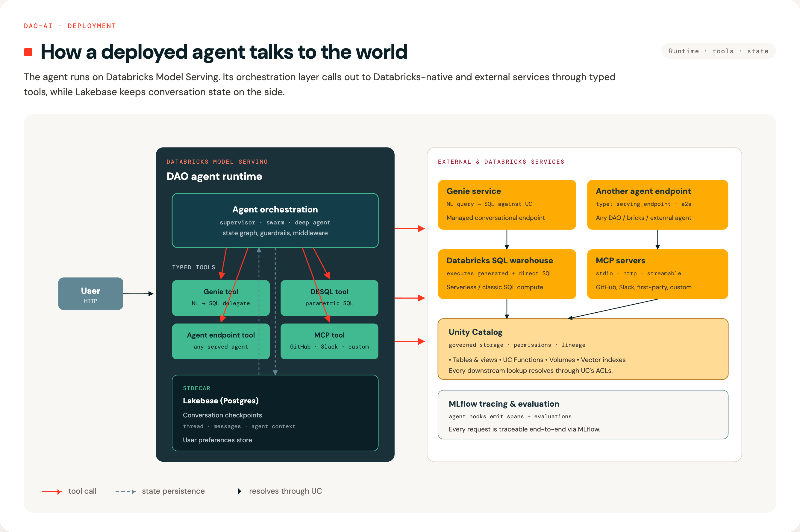
Task: Click the 'DAO agent runtime' heading
Action: point(214,177)
